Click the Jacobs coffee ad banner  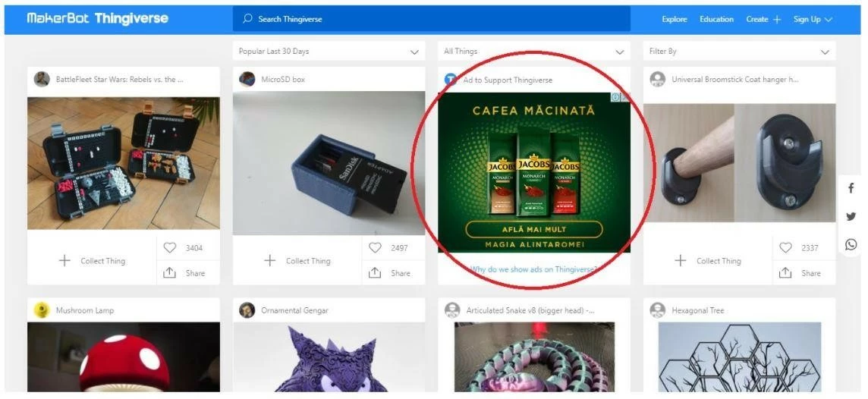533,172
